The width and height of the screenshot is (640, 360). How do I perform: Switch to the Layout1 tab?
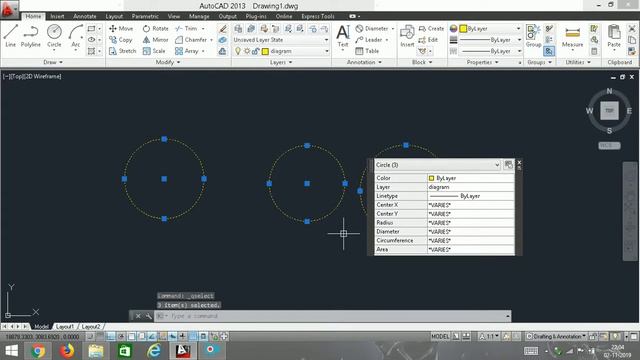pyautogui.click(x=65, y=327)
